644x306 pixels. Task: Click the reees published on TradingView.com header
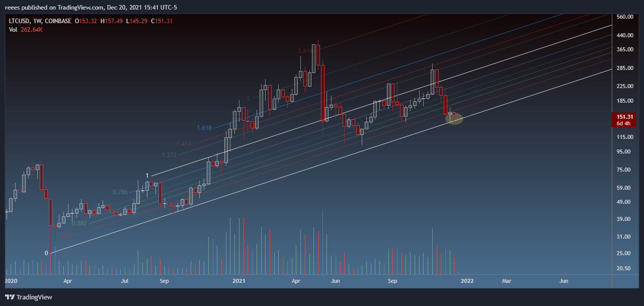tap(91, 8)
